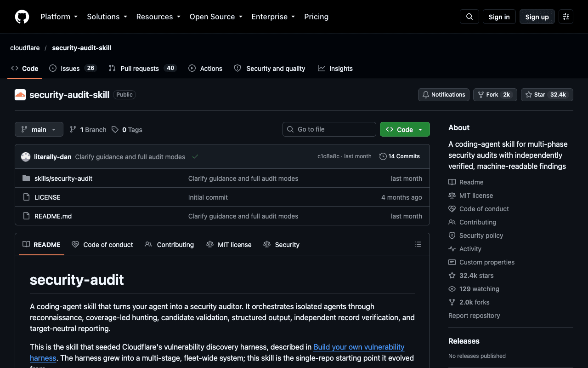Screen dimensions: 588x368
Task: Open the 0 Tags link
Action: point(127,130)
